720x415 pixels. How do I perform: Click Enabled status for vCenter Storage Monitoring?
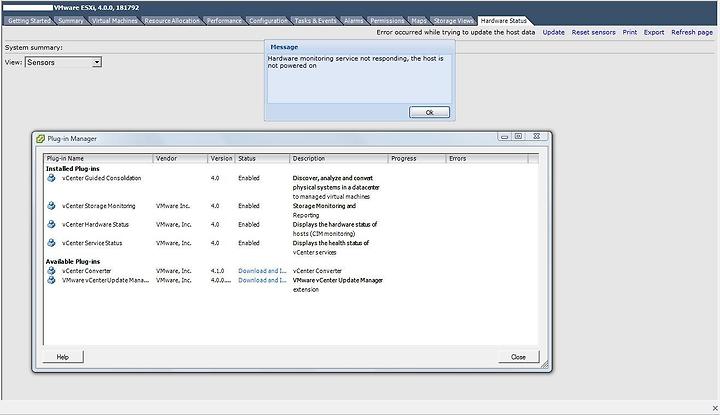[x=249, y=206]
